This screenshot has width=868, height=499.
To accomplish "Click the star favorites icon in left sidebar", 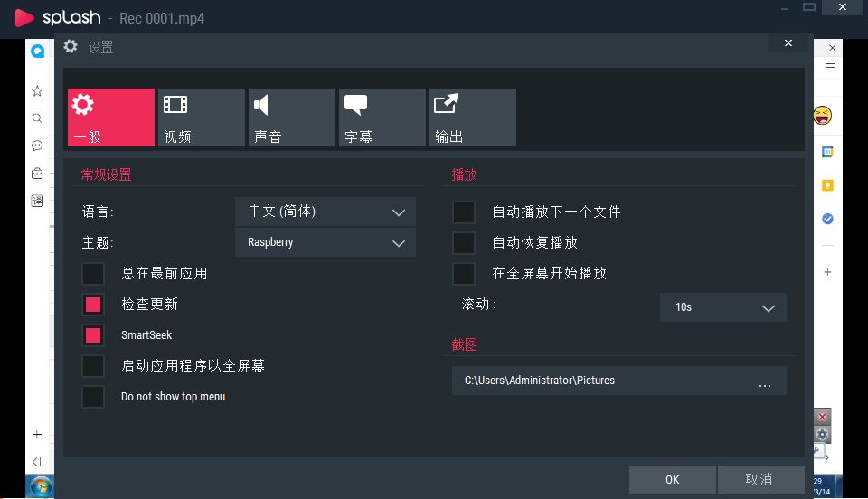I will (37, 90).
